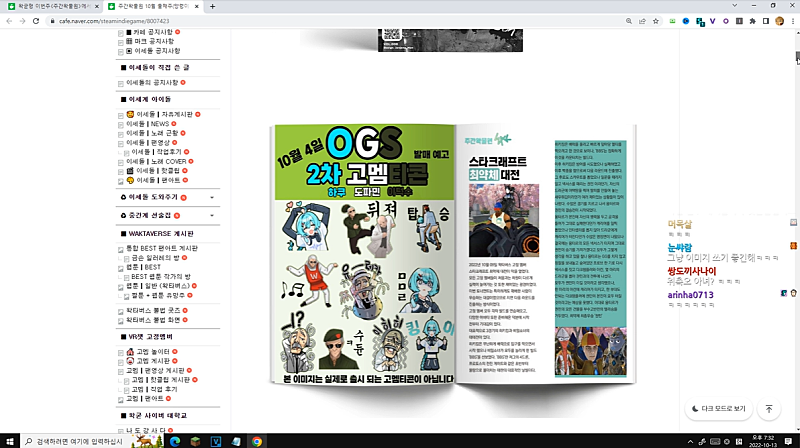The height and width of the screenshot is (448, 800).
Task: Open the 통합 BEST 팬아트 게시판 board
Action: pos(162,248)
